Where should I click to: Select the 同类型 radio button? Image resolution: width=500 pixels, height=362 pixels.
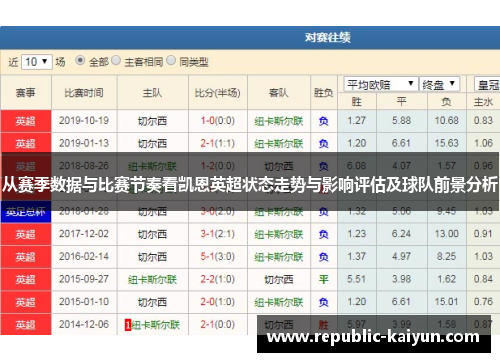coord(171,60)
